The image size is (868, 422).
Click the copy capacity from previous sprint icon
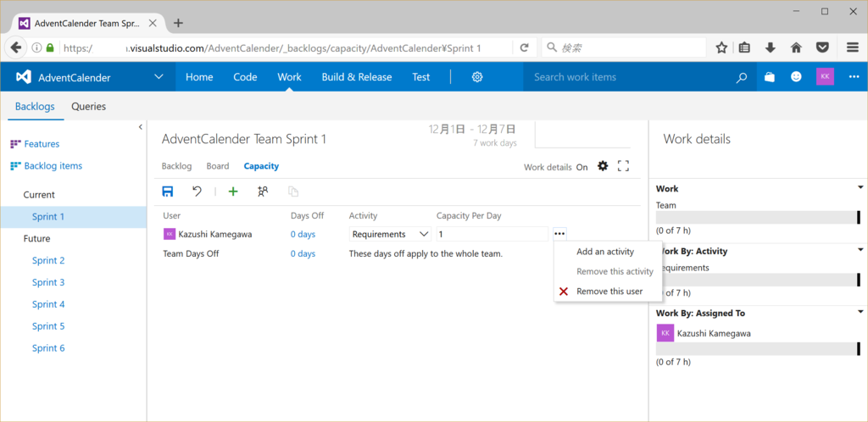tap(292, 192)
